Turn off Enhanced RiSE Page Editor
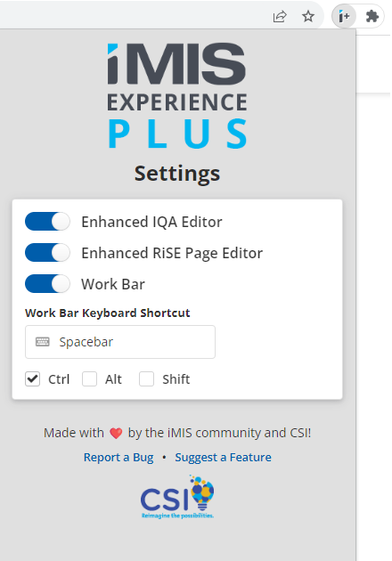 (47, 253)
